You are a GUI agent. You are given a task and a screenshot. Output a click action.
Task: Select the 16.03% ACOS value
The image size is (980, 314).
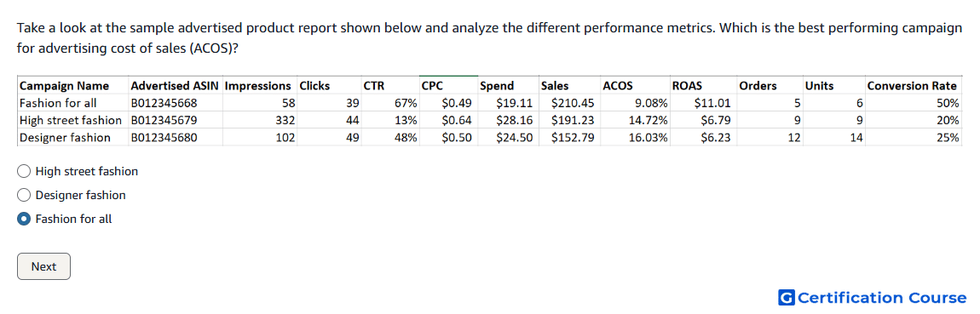tap(649, 138)
